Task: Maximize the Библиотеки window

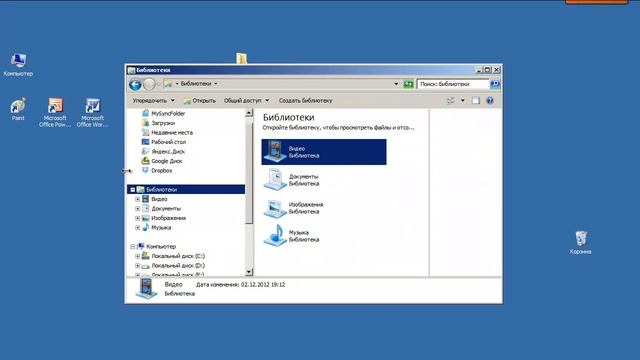Action: coord(487,70)
